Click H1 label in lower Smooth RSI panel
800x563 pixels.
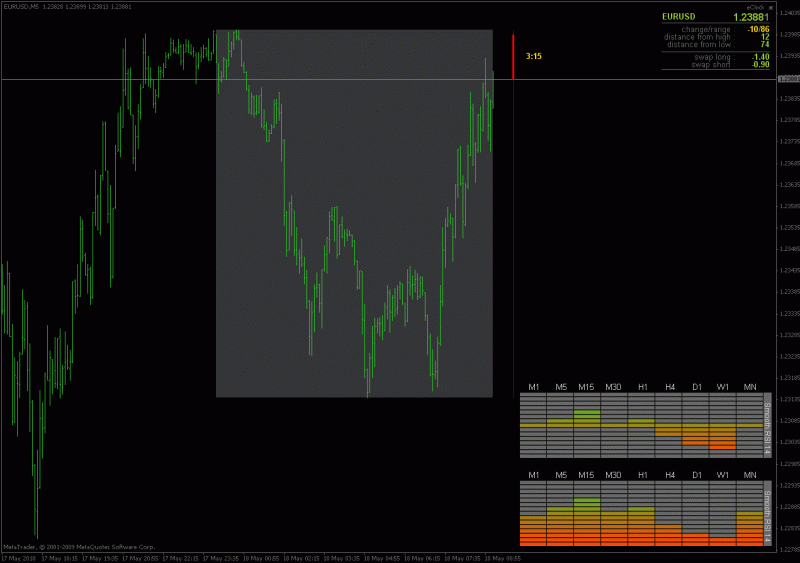point(643,475)
